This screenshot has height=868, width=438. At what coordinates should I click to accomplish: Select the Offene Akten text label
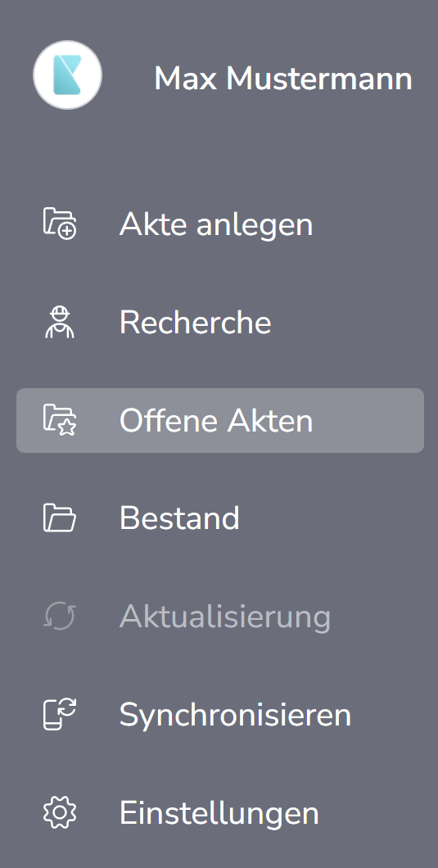point(216,421)
